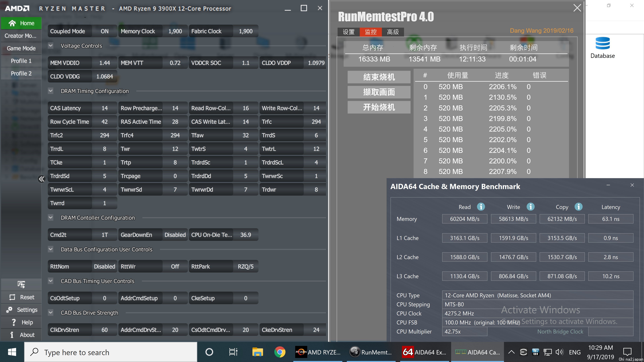Open About in Ryzen Master

(21, 335)
